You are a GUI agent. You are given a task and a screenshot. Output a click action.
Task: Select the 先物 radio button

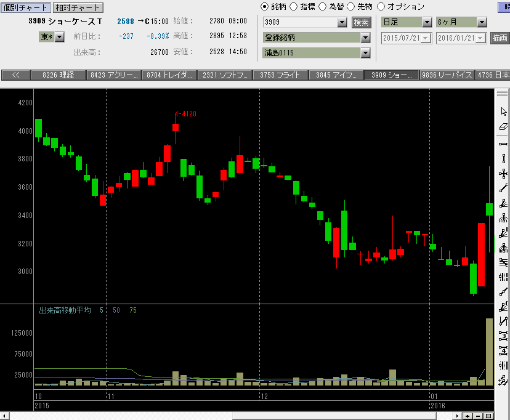click(351, 7)
